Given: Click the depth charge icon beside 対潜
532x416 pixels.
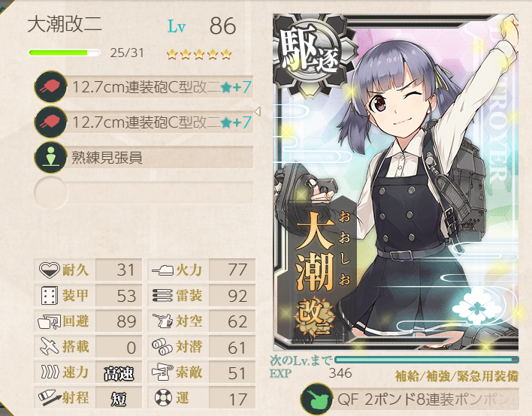Looking at the screenshot, I should (x=162, y=346).
